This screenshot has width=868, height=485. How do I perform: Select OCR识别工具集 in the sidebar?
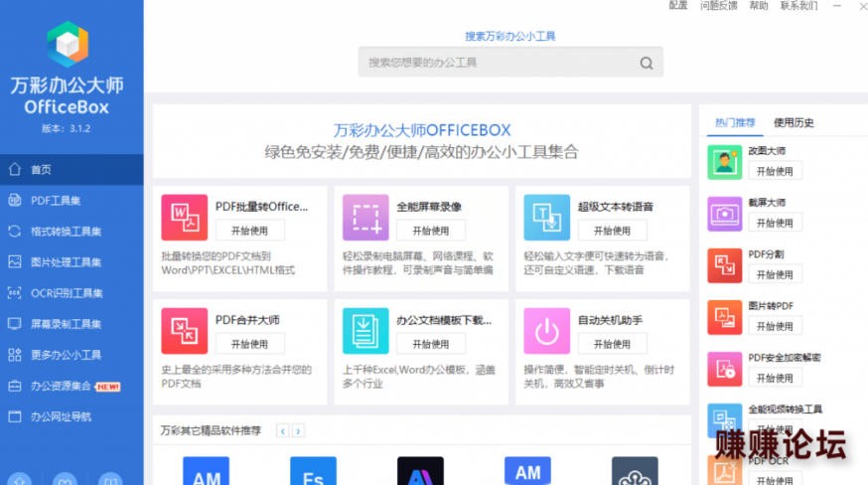pyautogui.click(x=72, y=293)
